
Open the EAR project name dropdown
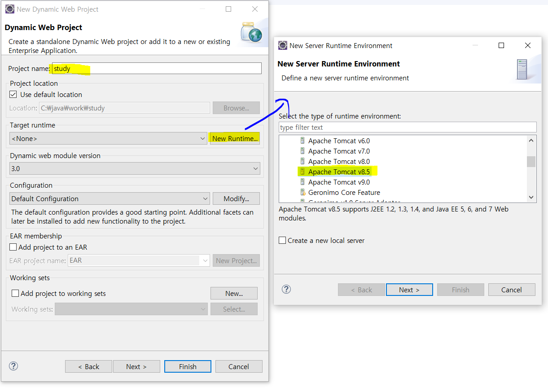(139, 260)
